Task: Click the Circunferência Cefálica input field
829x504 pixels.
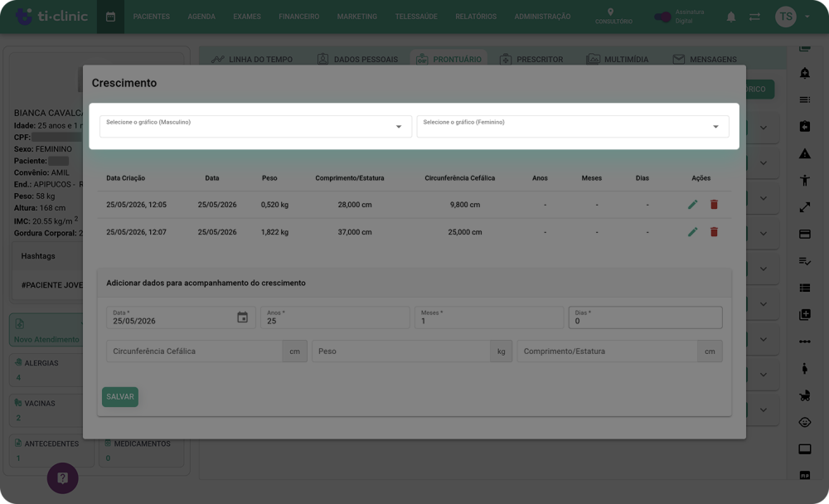Action: coord(195,351)
